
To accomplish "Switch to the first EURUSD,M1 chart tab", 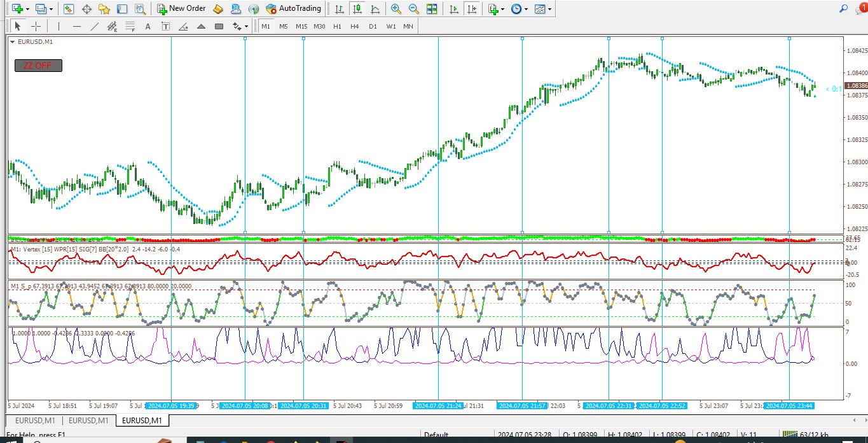I will [35, 421].
